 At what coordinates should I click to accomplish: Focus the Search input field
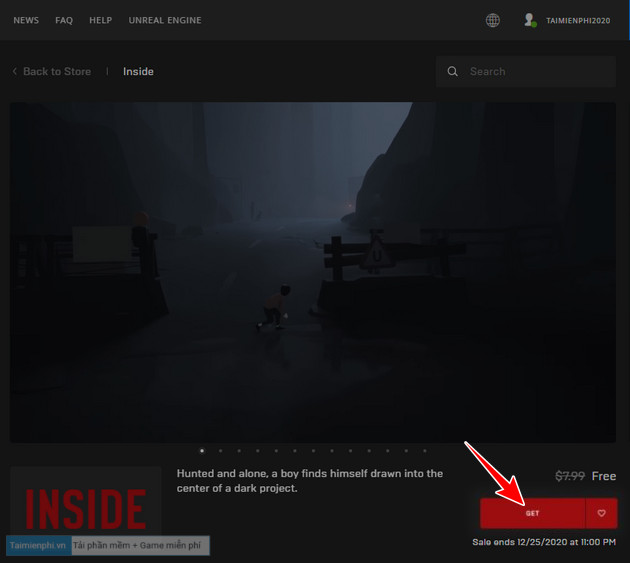coord(526,72)
